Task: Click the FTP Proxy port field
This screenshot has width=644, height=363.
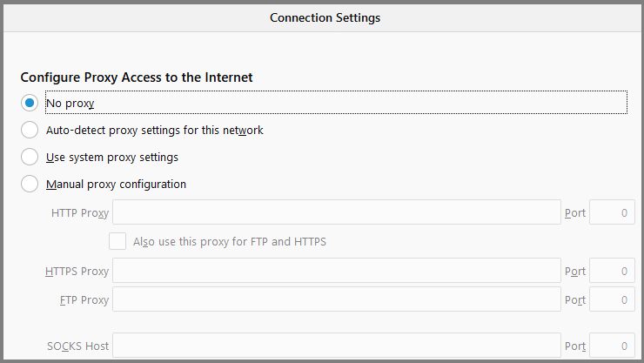Action: (x=611, y=299)
